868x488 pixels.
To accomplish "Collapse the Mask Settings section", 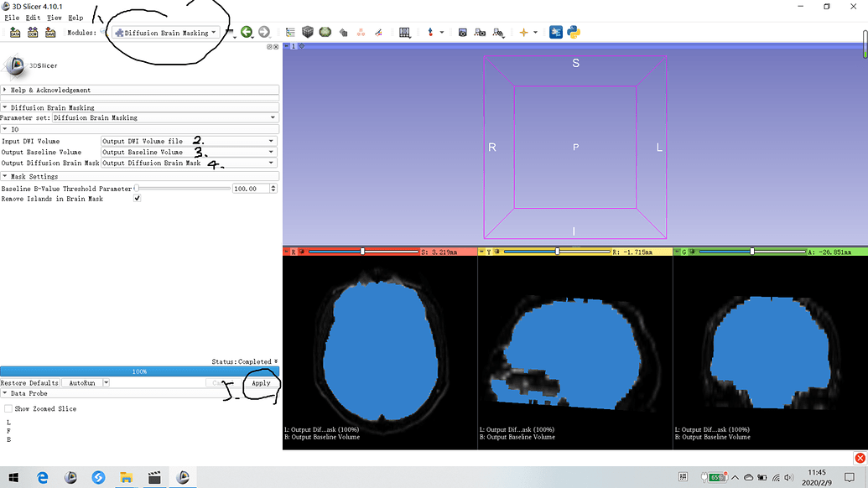I will [34, 176].
